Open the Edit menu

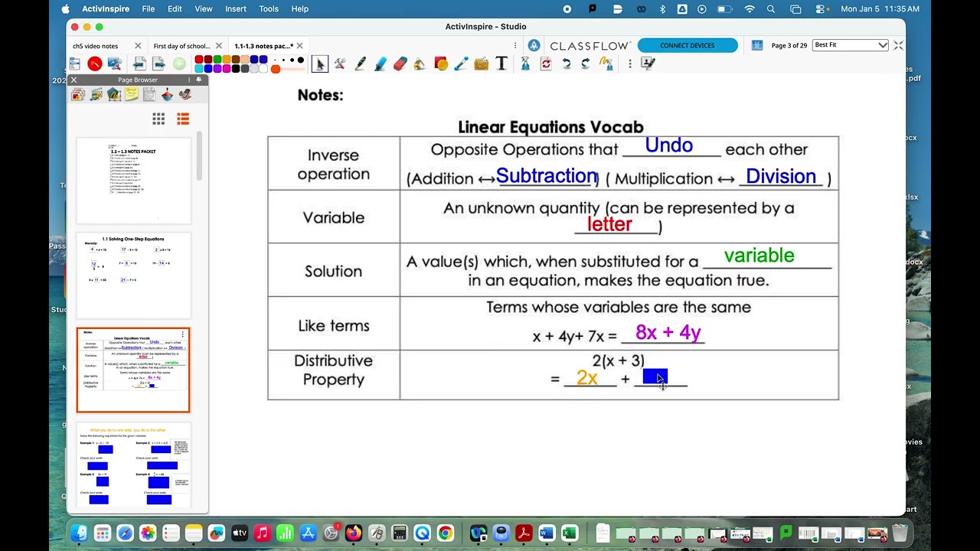[x=175, y=8]
